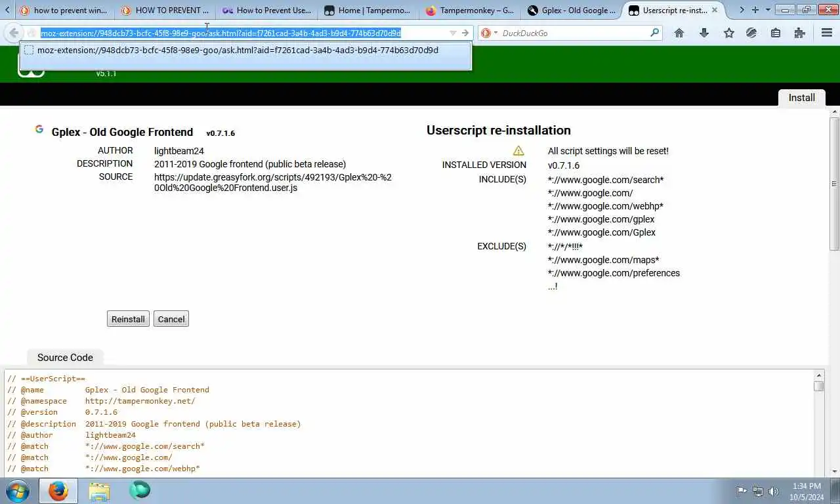Click the page scrollbar up arrow
840x504 pixels.
pyautogui.click(x=834, y=112)
